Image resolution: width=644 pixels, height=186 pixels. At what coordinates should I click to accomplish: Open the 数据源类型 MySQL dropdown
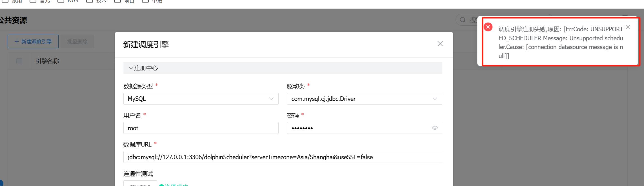point(201,99)
